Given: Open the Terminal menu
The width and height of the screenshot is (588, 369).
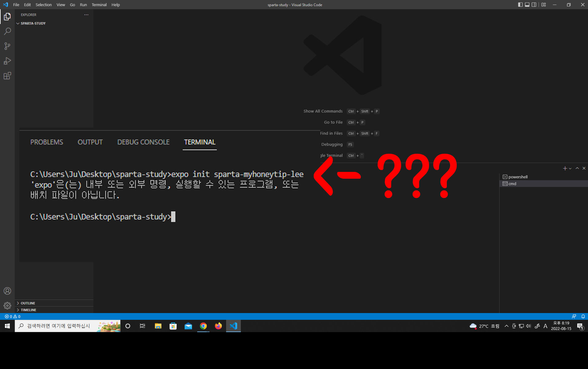Looking at the screenshot, I should pos(99,5).
